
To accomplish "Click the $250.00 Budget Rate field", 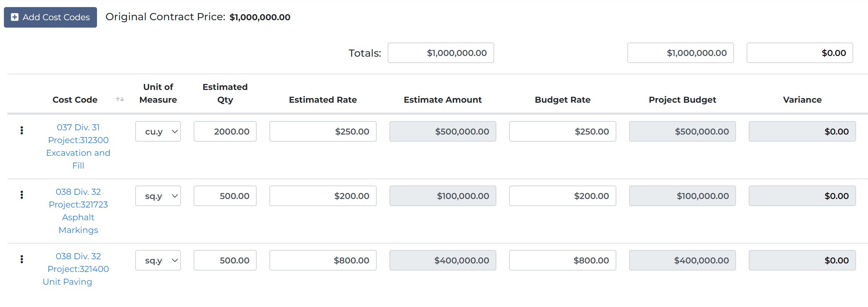I will coord(562,132).
